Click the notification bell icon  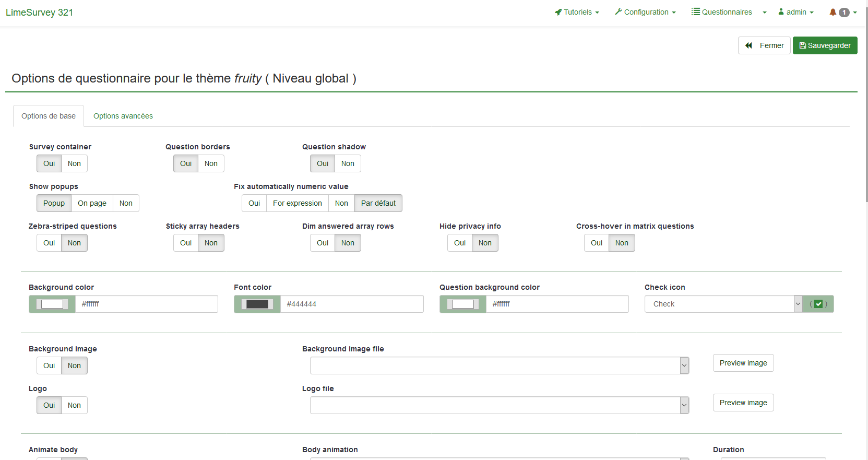833,12
